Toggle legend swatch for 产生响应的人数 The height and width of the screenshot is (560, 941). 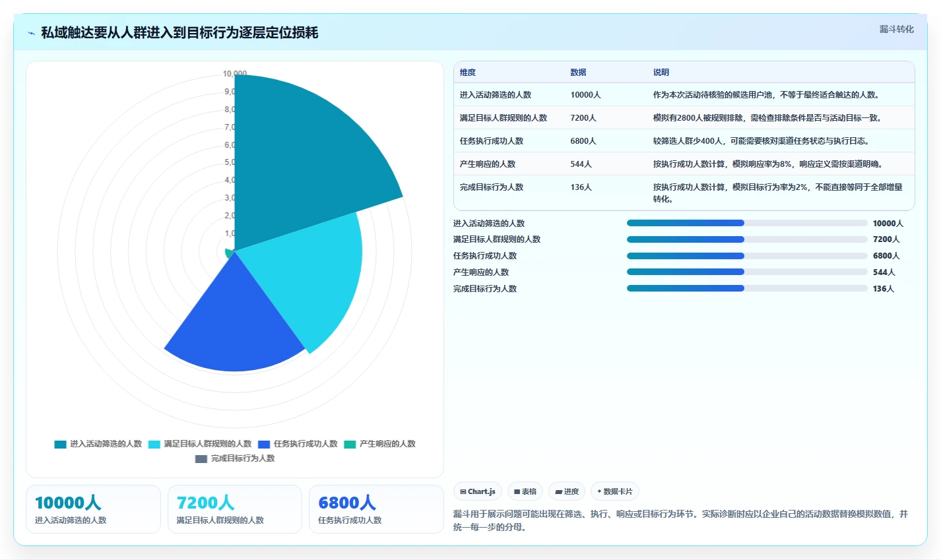[350, 444]
